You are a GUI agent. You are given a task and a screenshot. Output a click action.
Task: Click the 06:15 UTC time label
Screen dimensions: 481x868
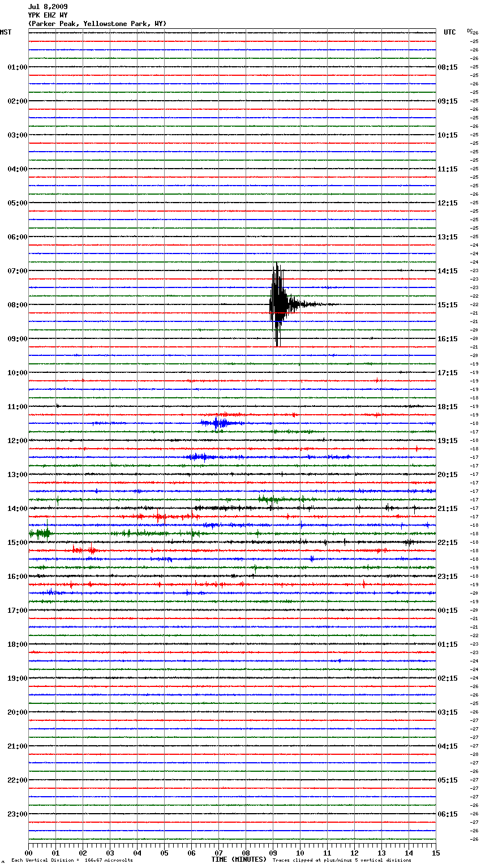click(x=448, y=814)
